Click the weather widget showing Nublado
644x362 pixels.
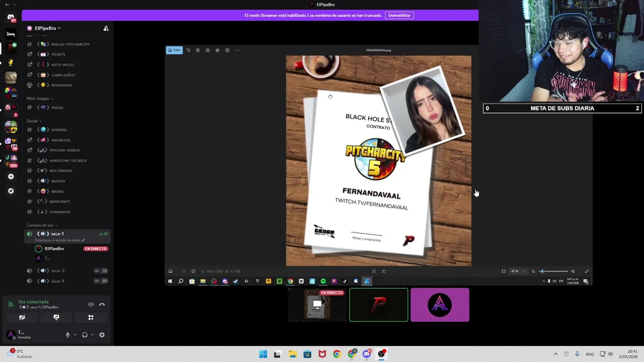(20, 354)
